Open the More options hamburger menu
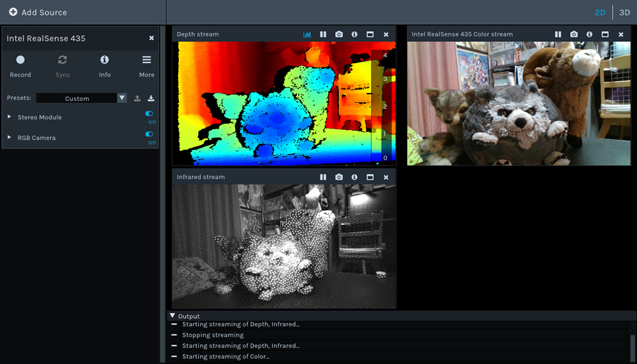This screenshot has height=364, width=637. [147, 66]
